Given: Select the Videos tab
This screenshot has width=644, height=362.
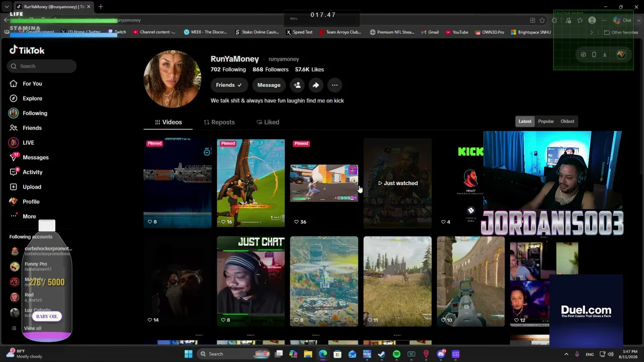Looking at the screenshot, I should (168, 122).
